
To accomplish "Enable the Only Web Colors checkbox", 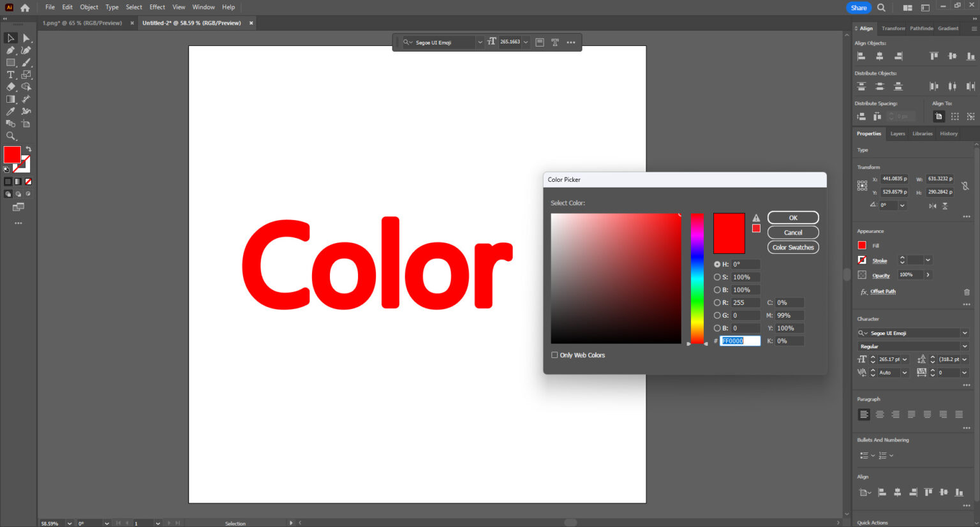I will pyautogui.click(x=554, y=355).
